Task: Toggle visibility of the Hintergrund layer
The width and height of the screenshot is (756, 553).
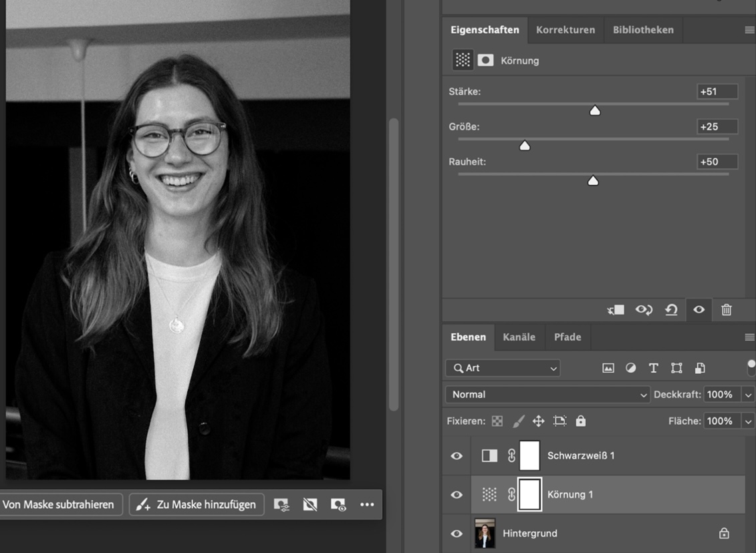Action: pos(457,533)
